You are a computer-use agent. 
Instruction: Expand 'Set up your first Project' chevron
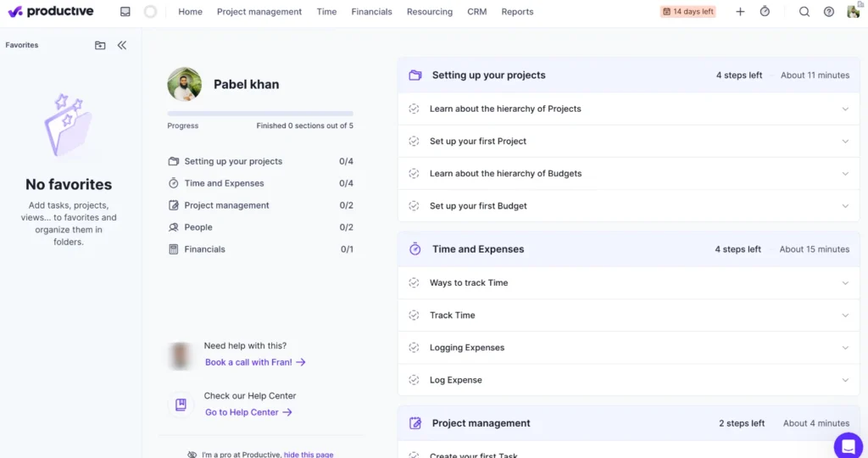[x=845, y=142]
